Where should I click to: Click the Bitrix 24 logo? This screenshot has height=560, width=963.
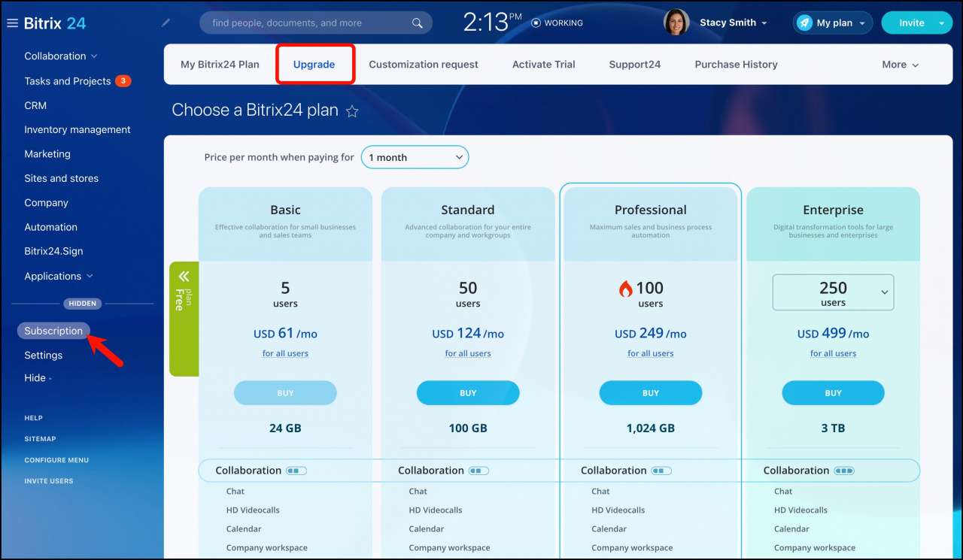point(55,23)
